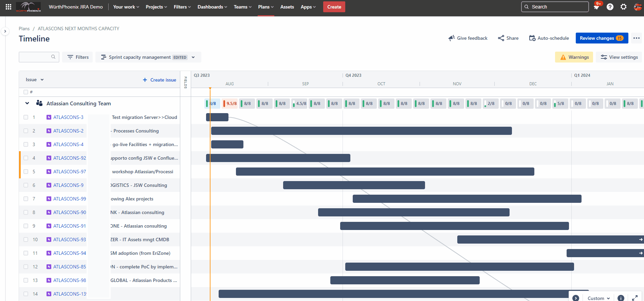Click the epic icon of ATLASCONS-92
Viewport: 644px width, 301px height.
click(x=49, y=158)
